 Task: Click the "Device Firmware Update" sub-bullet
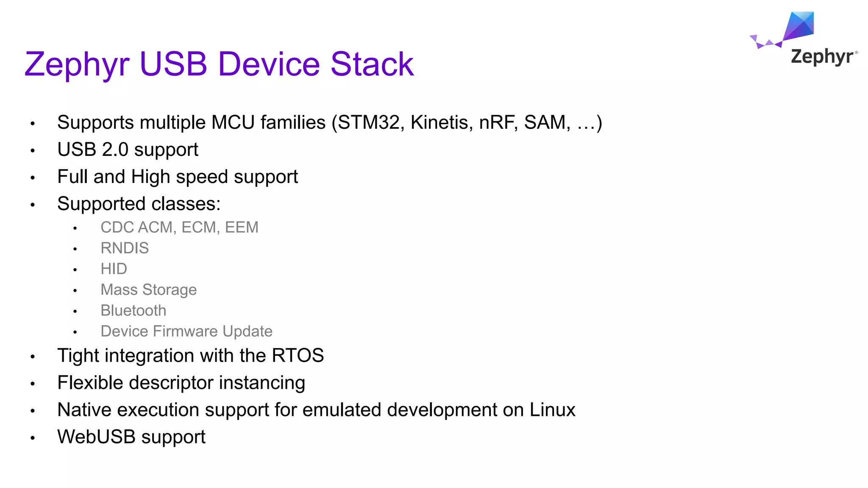186,331
